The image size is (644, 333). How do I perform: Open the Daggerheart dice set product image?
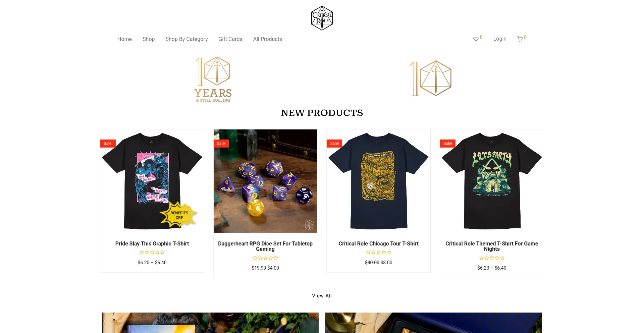(265, 181)
